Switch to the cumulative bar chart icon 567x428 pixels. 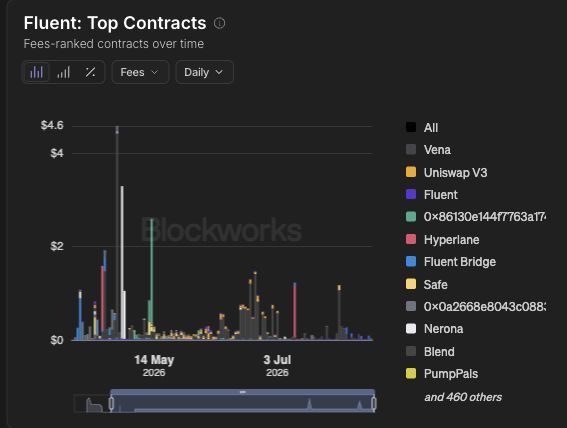pos(64,72)
